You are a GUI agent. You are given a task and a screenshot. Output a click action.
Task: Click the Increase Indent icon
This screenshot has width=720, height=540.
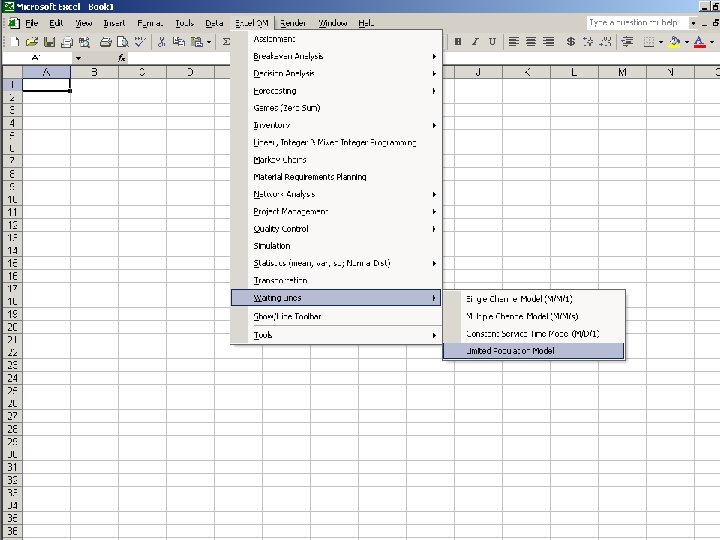point(627,42)
